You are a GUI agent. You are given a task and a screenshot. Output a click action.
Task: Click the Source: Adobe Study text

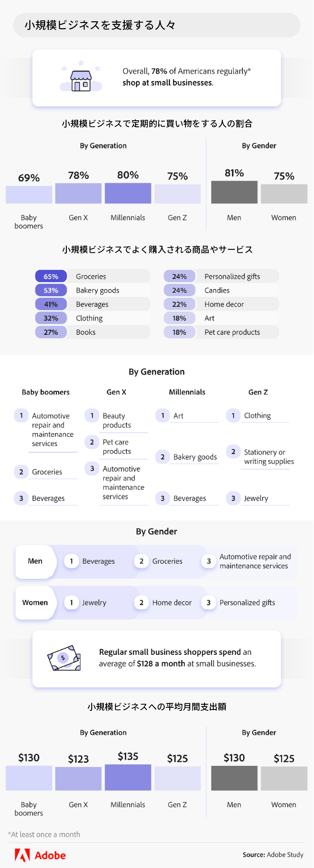[273, 855]
